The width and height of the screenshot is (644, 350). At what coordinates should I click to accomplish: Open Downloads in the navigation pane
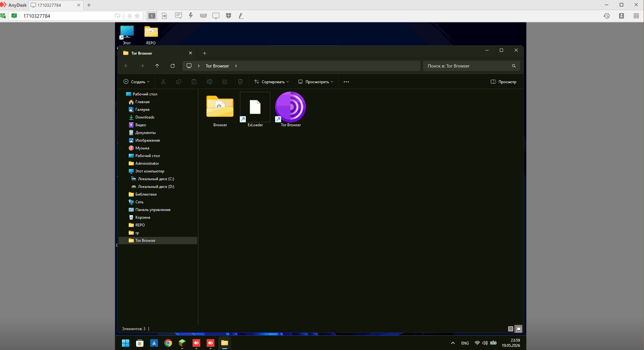coord(145,117)
